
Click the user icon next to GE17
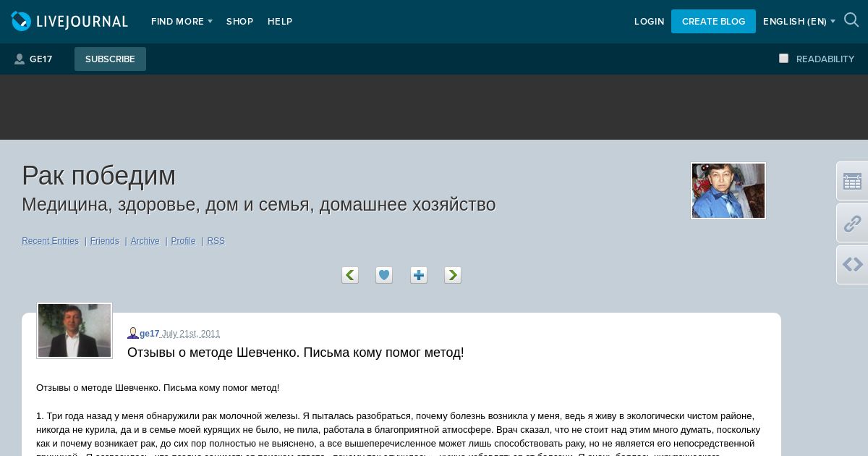(20, 59)
